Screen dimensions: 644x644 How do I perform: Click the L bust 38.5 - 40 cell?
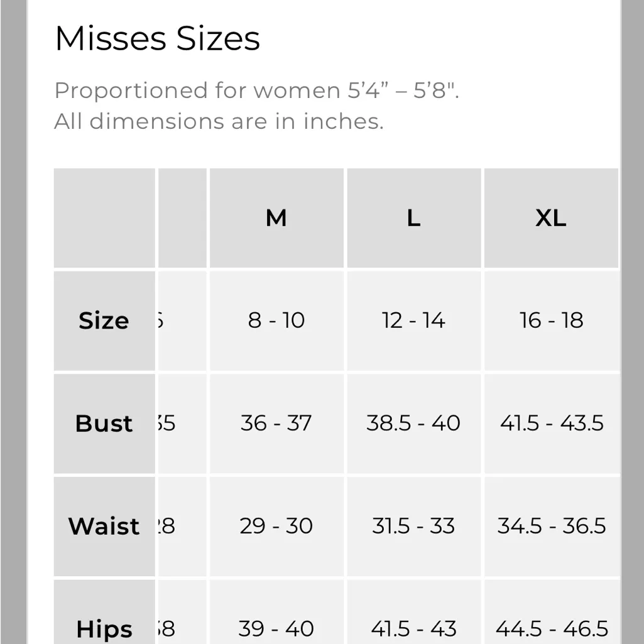coord(413,423)
